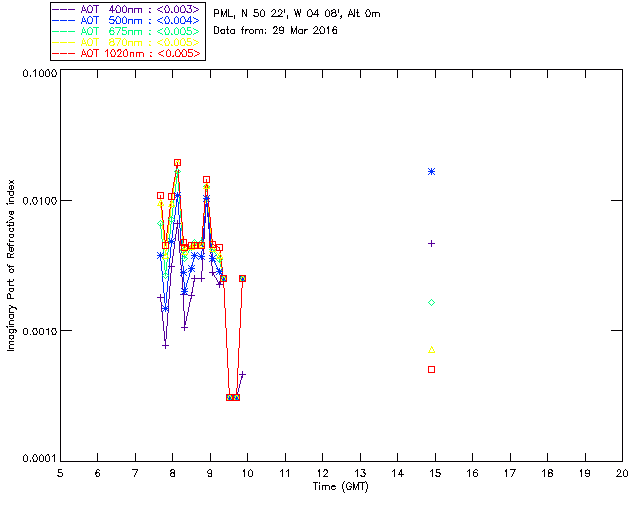The width and height of the screenshot is (640, 512).
Task: Click the x-axis tick label 14
Action: 398,473
